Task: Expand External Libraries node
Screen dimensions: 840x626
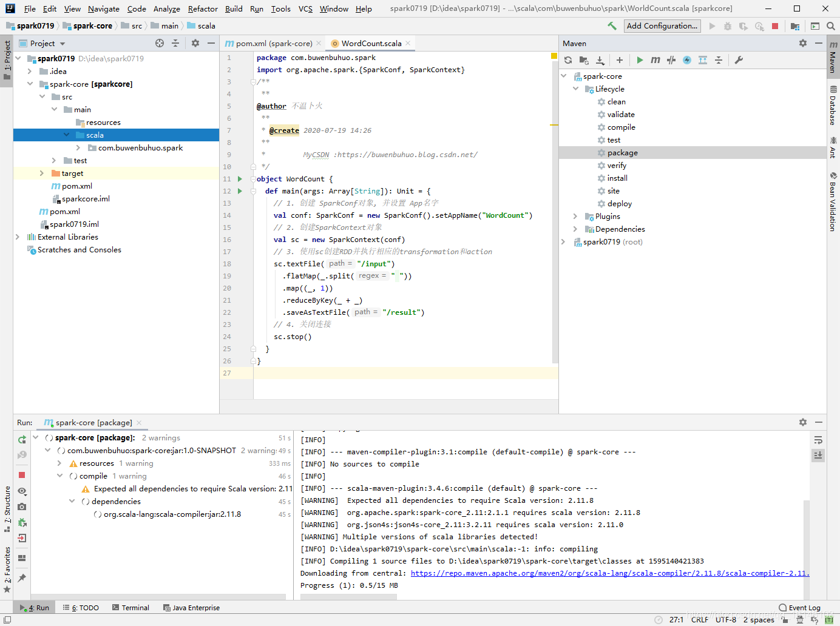Action: [18, 237]
